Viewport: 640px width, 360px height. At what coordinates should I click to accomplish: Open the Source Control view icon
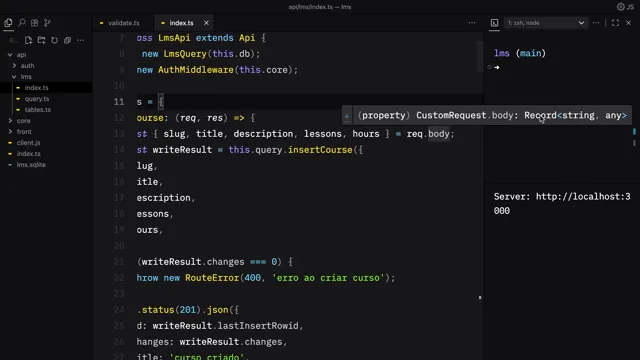point(47,23)
